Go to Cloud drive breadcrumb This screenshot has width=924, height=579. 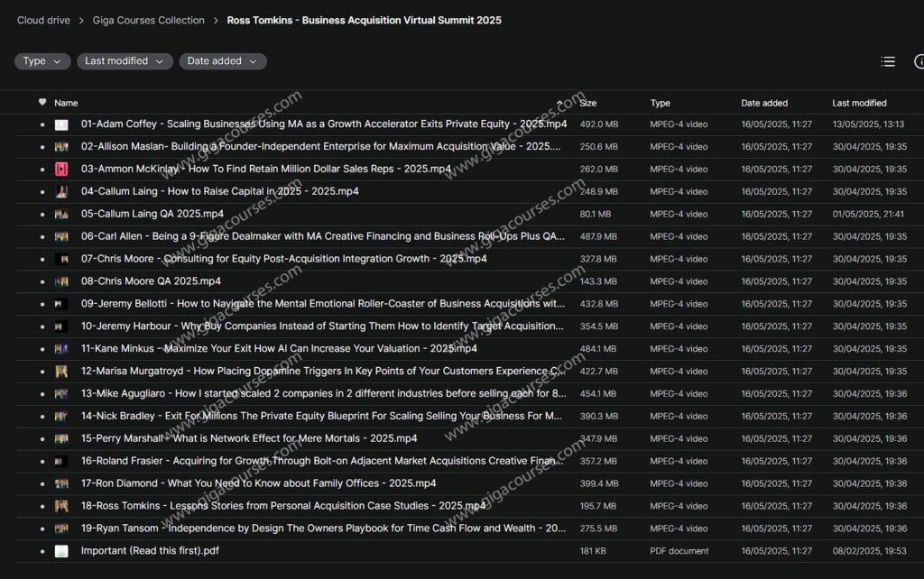pos(43,20)
